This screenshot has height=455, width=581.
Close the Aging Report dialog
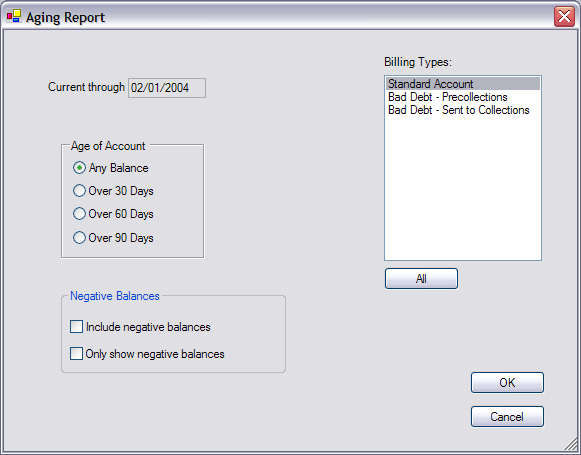[564, 16]
